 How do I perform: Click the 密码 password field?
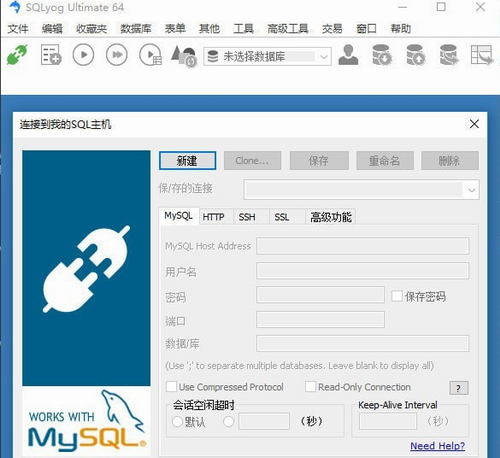pos(320,295)
